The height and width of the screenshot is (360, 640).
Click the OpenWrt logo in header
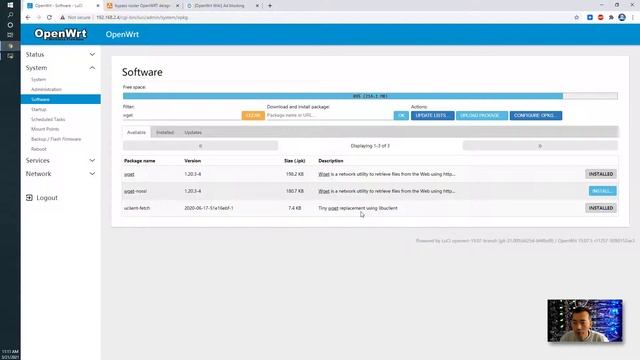(x=60, y=33)
